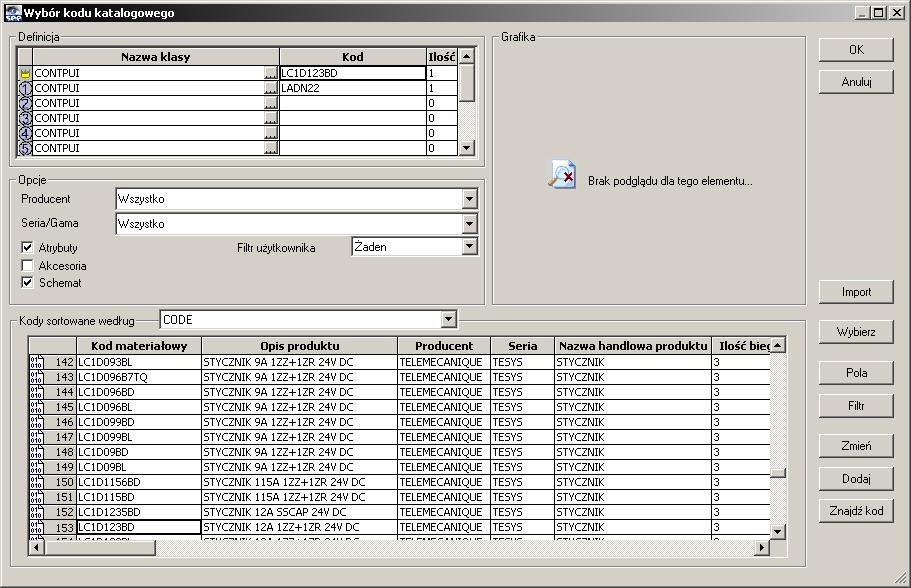Click the code icon of row 144

tap(37, 392)
